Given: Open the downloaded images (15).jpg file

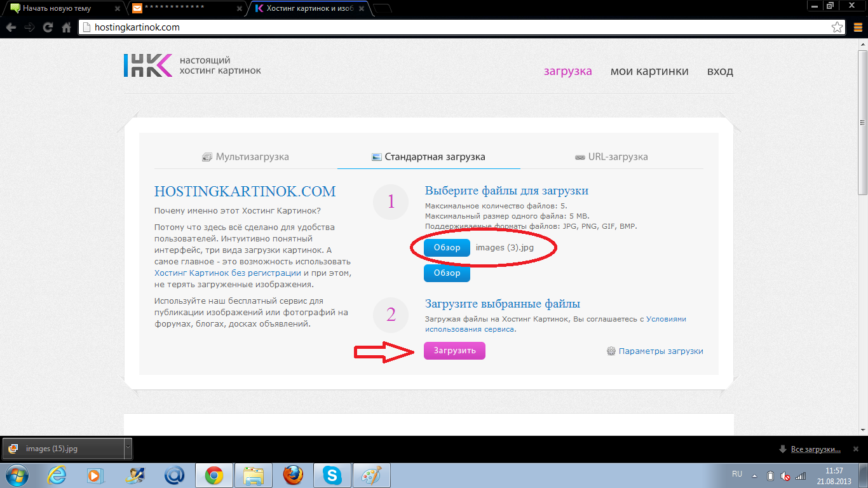Looking at the screenshot, I should 63,448.
